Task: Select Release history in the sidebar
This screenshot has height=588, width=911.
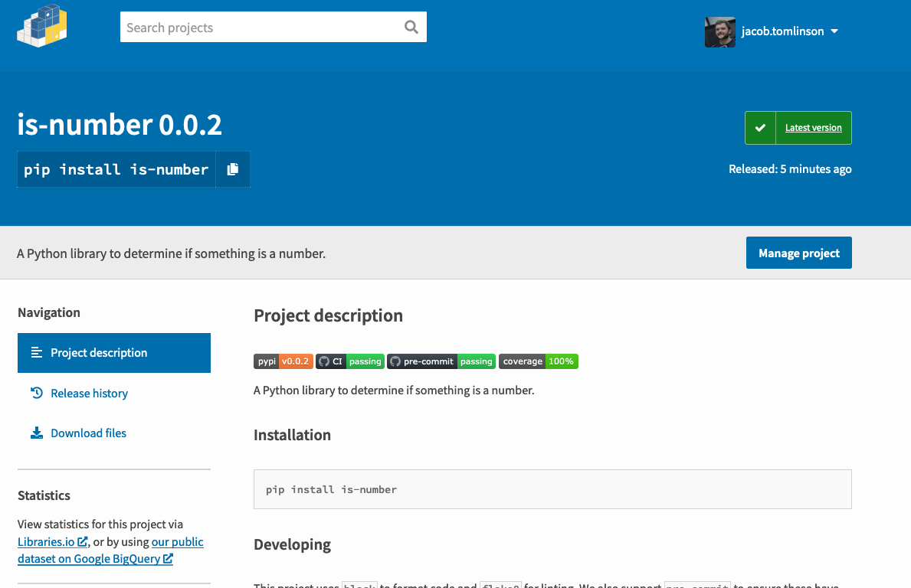Action: [x=89, y=393]
